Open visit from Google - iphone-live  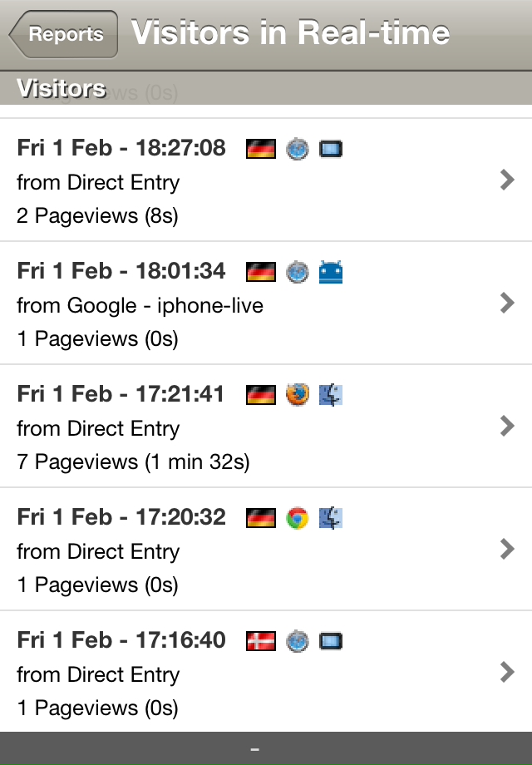click(266, 303)
